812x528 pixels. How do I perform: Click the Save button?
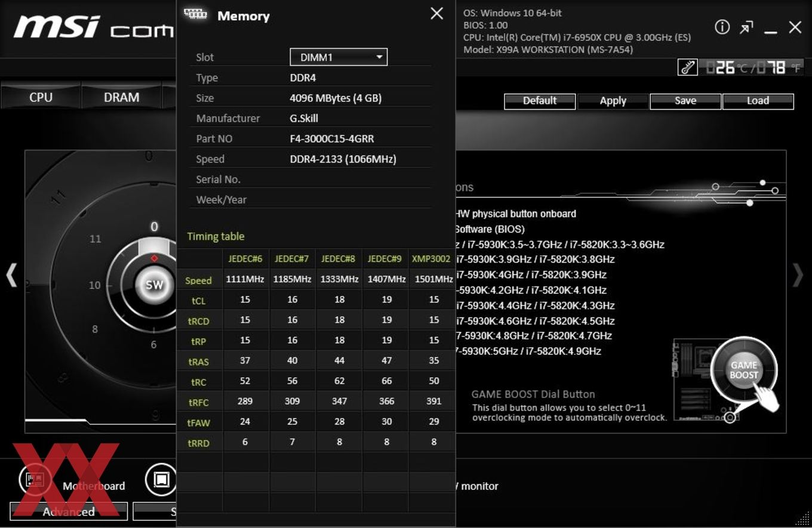coord(685,101)
